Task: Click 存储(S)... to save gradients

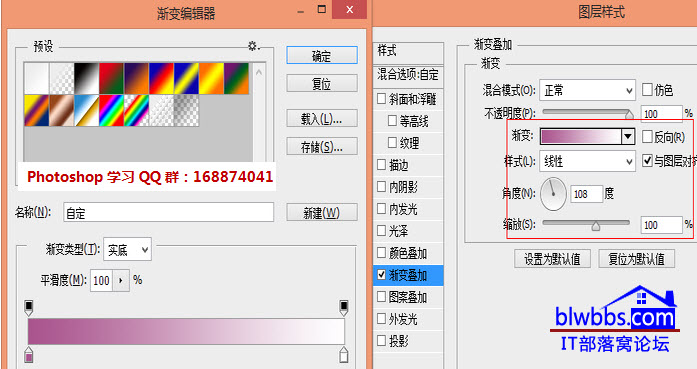Action: point(322,146)
